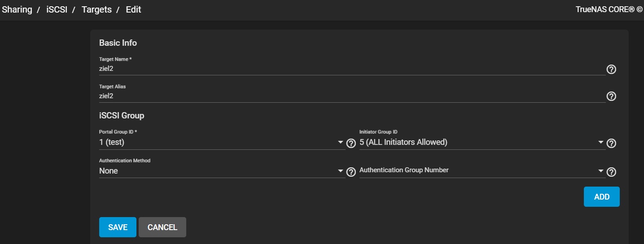Image resolution: width=644 pixels, height=244 pixels.
Task: Show help for Initiator Group ID
Action: tap(611, 144)
